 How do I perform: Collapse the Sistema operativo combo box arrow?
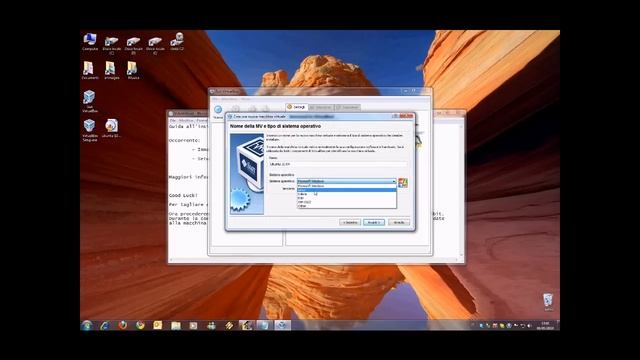[394, 181]
